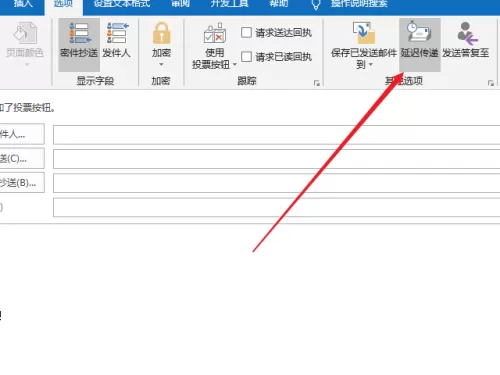This screenshot has height=375, width=500.
Task: Click in the Bcc recipients field
Action: pyautogui.click(x=277, y=183)
